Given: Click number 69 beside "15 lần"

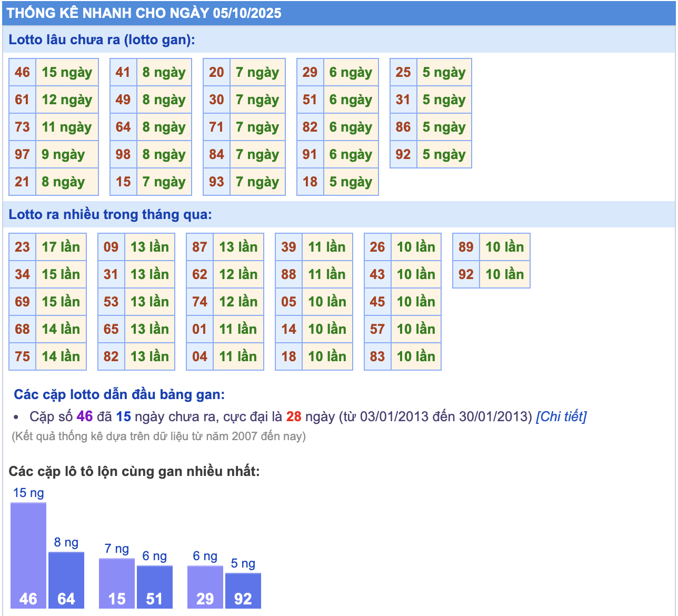Looking at the screenshot, I should click(22, 302).
